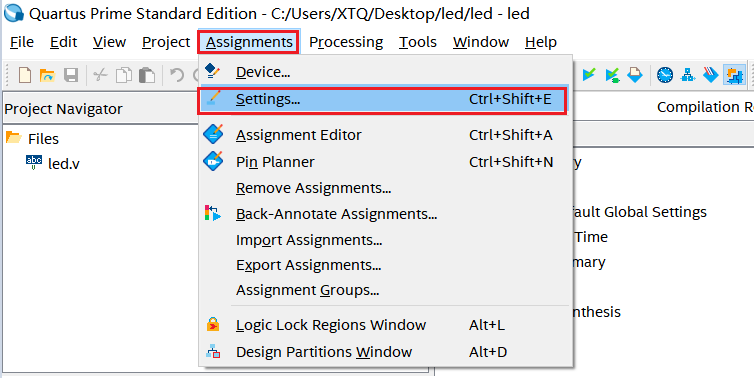Click the Design Partitions Window icon
The height and width of the screenshot is (378, 754).
pyautogui.click(x=213, y=352)
